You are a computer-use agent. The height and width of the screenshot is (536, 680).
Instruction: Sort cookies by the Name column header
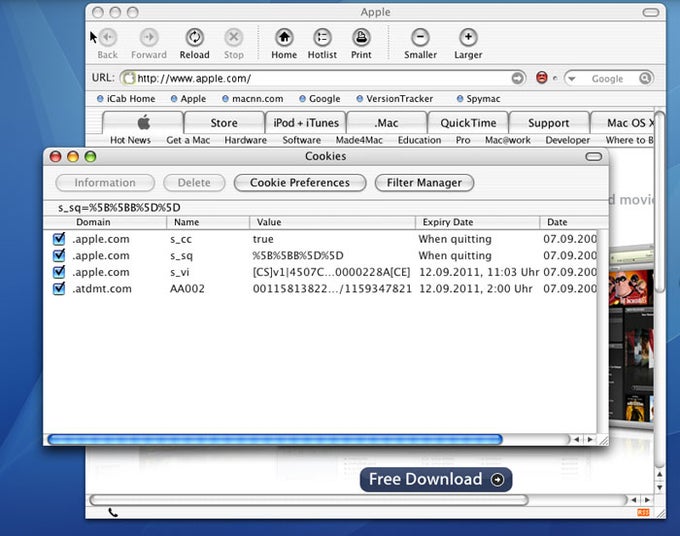tap(208, 222)
